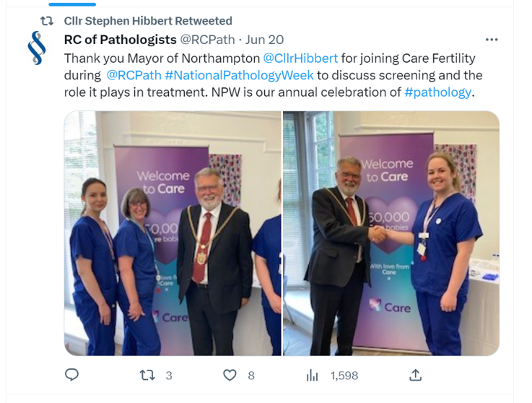View the 1,598 views count
This screenshot has width=532, height=403.
(x=344, y=376)
